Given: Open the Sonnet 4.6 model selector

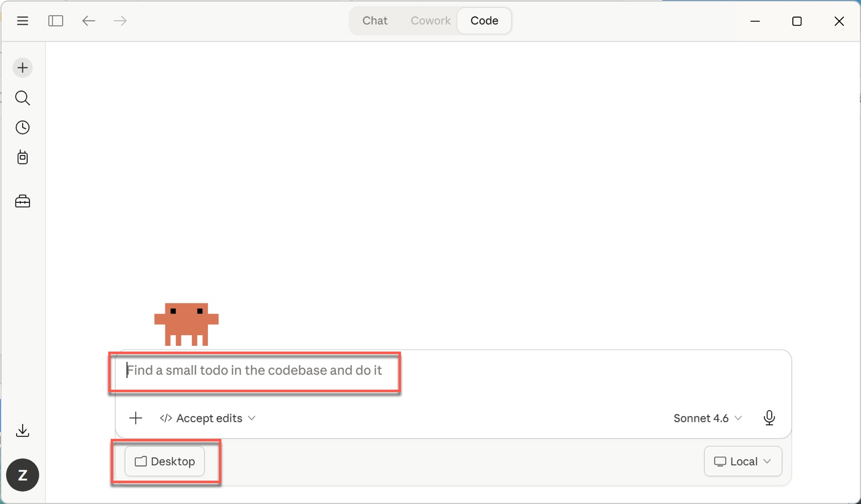Looking at the screenshot, I should point(707,418).
